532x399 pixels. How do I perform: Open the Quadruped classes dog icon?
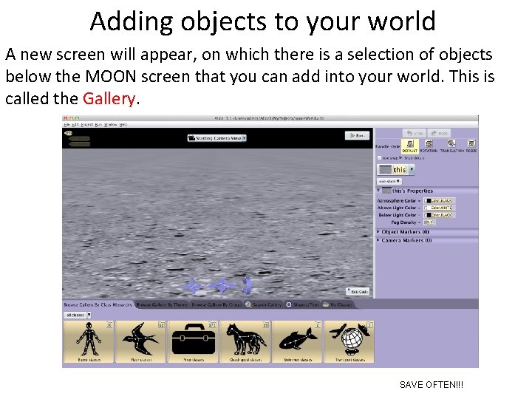tap(245, 341)
